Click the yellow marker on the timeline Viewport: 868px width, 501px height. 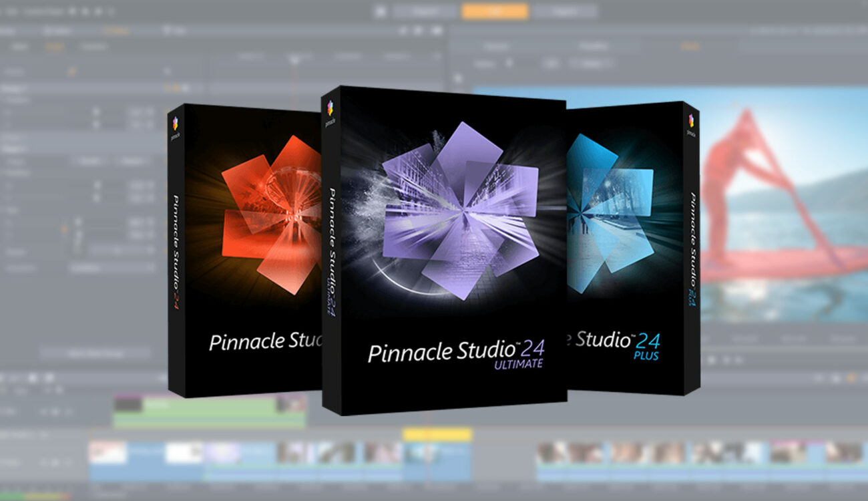[437, 435]
